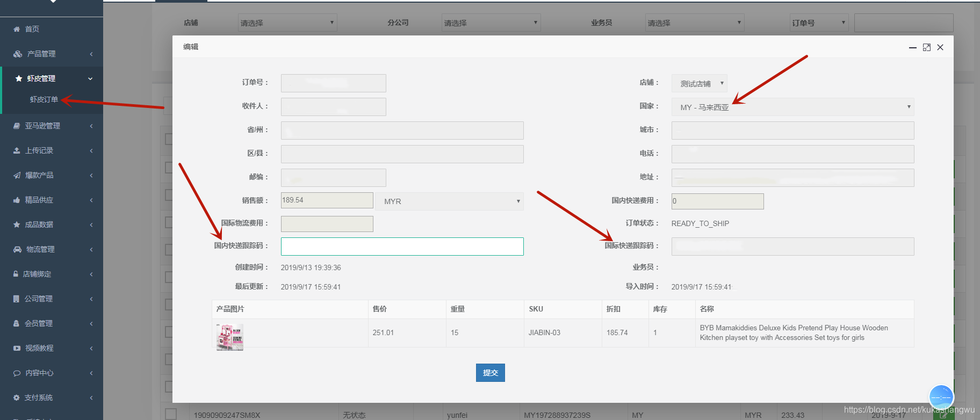Click the 支付系统 gear icon
The height and width of the screenshot is (420, 980).
pos(17,397)
